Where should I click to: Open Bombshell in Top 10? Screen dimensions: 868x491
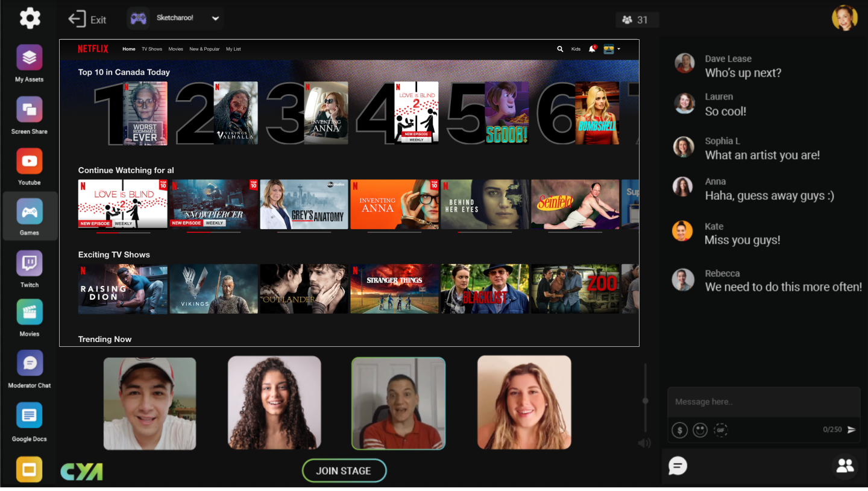click(x=597, y=113)
